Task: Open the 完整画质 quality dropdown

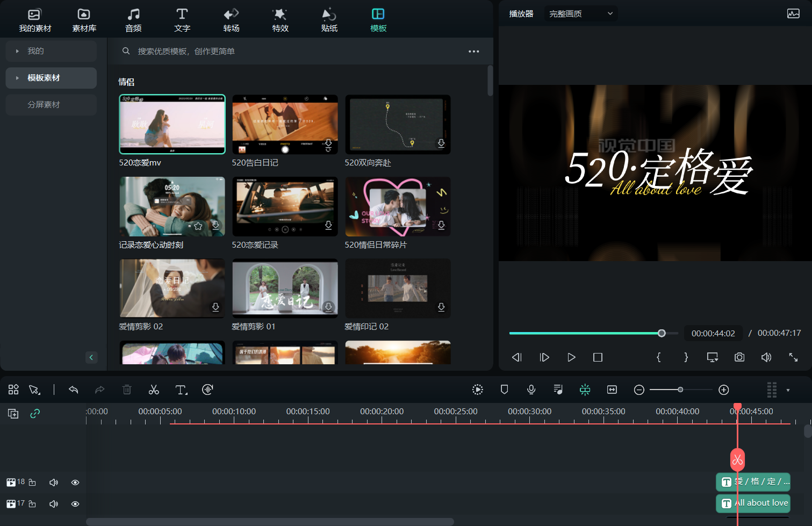Action: 581,13
